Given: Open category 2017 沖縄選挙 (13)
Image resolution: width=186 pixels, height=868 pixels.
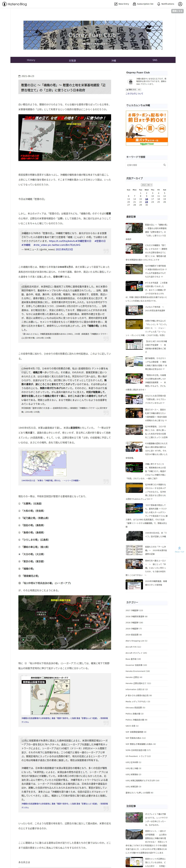Looking at the screenshot, I should (134, 610).
